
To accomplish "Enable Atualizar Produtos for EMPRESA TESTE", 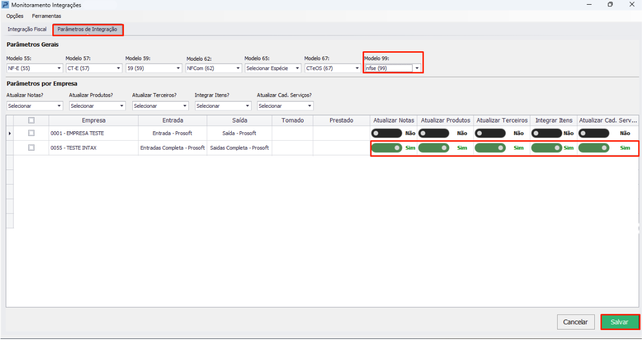I will click(434, 133).
